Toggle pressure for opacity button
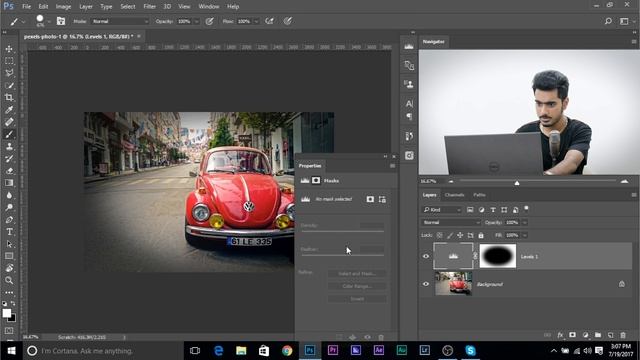 (209, 21)
